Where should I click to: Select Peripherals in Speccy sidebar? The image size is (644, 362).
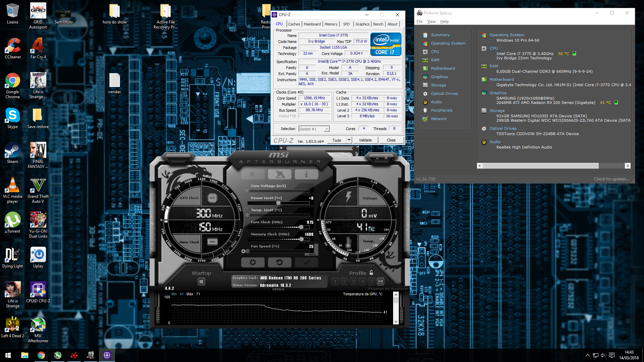[441, 110]
